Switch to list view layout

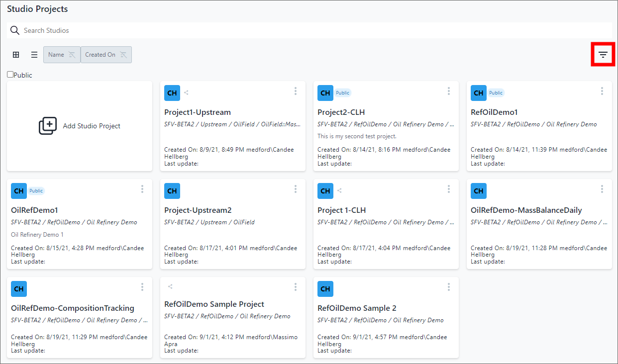pyautogui.click(x=34, y=55)
